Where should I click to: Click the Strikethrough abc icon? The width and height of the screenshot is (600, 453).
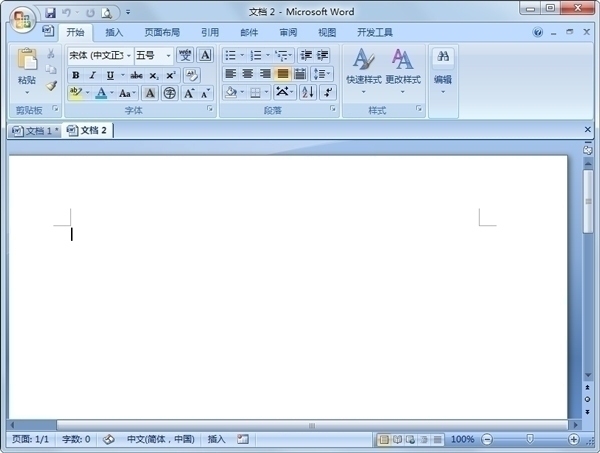(136, 75)
